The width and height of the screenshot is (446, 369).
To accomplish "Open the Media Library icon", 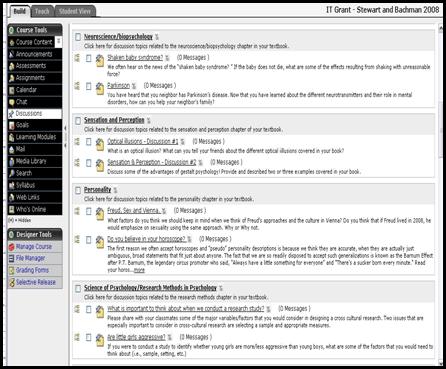I will pos(12,161).
